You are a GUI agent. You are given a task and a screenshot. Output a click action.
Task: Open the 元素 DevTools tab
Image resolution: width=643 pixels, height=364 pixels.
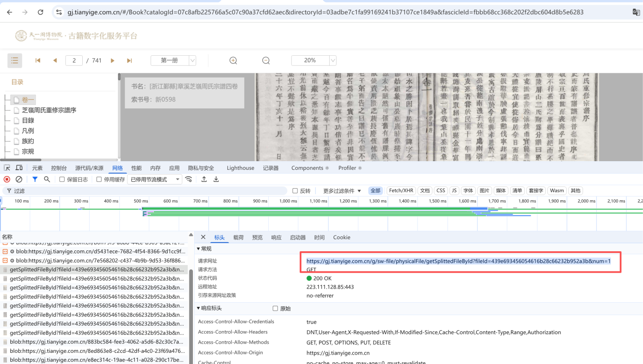pos(37,168)
